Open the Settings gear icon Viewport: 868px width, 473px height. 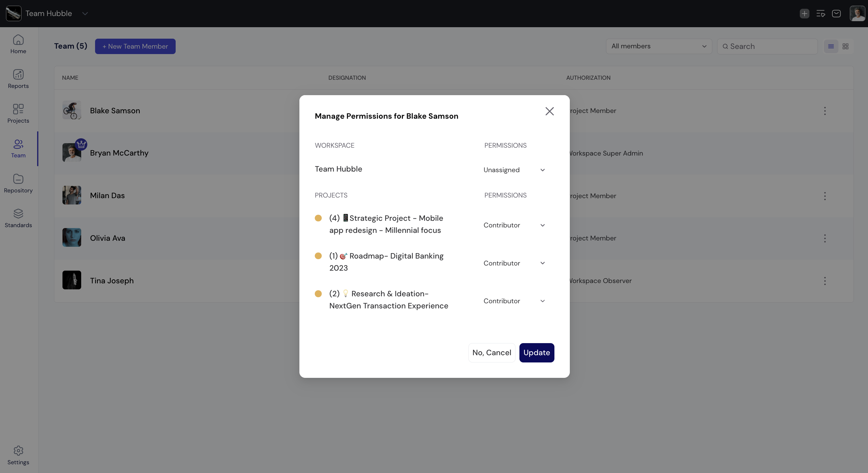(18, 450)
